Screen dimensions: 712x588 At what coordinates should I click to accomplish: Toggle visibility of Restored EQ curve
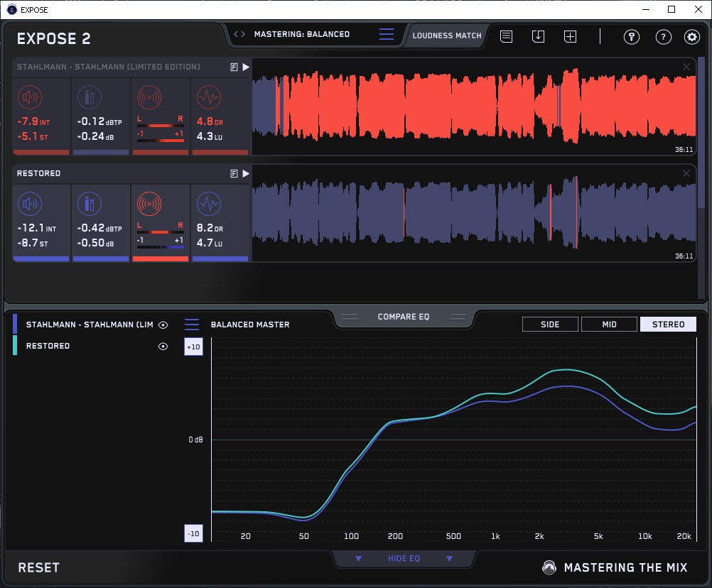click(163, 347)
